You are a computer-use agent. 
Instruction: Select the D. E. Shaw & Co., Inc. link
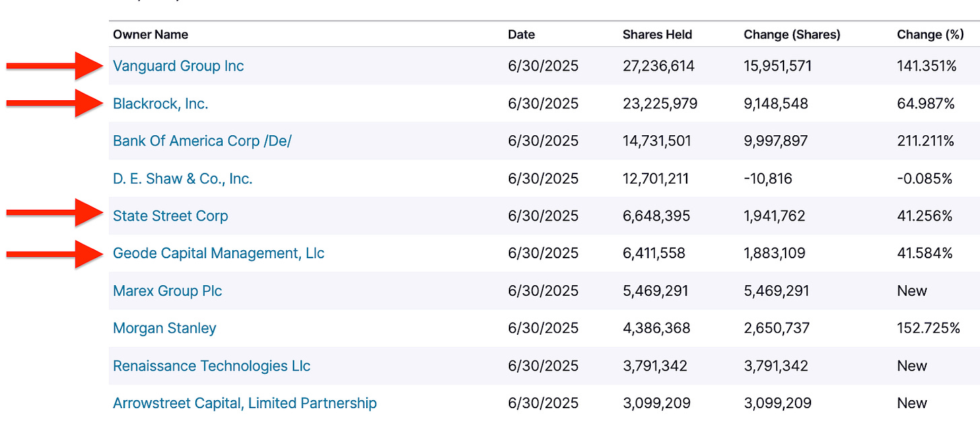coord(182,179)
